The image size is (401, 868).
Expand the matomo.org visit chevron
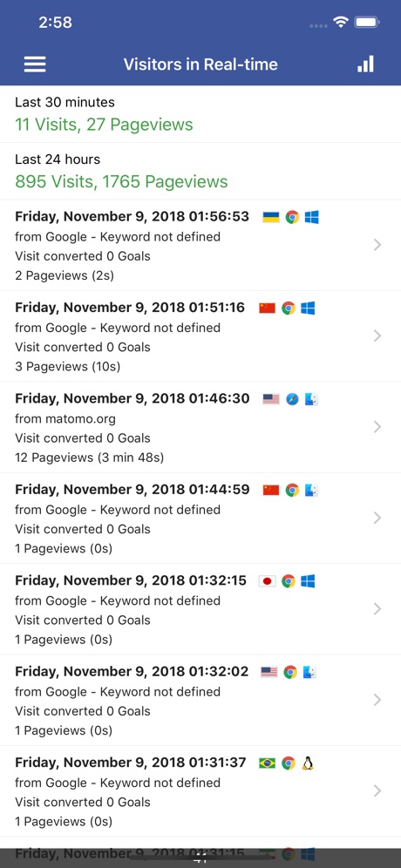click(x=377, y=427)
